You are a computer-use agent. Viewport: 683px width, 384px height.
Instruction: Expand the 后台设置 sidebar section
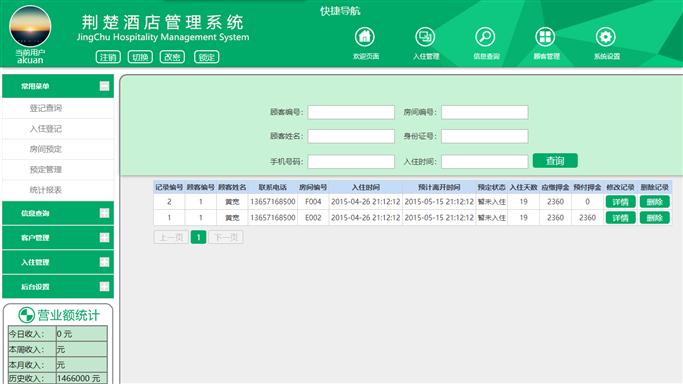pos(104,286)
